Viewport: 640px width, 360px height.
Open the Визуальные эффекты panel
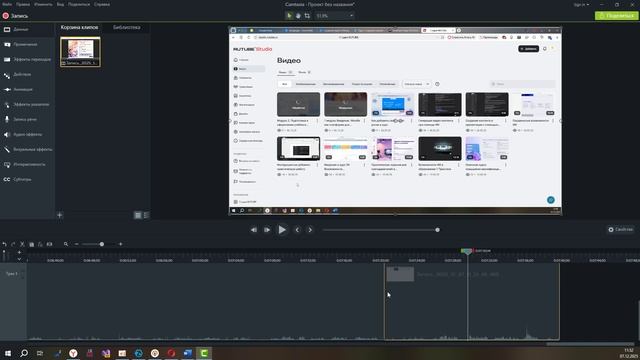pos(27,149)
